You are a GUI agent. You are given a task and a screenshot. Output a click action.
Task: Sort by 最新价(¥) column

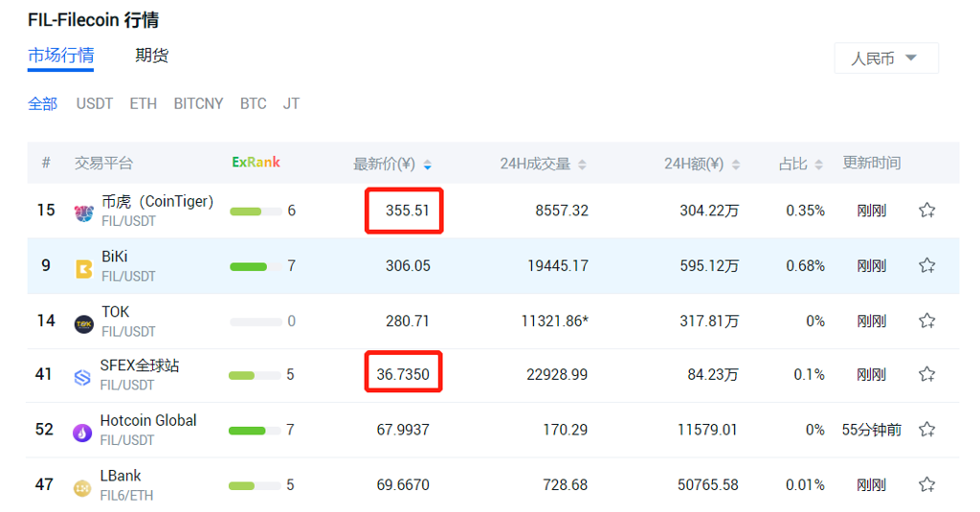(392, 164)
